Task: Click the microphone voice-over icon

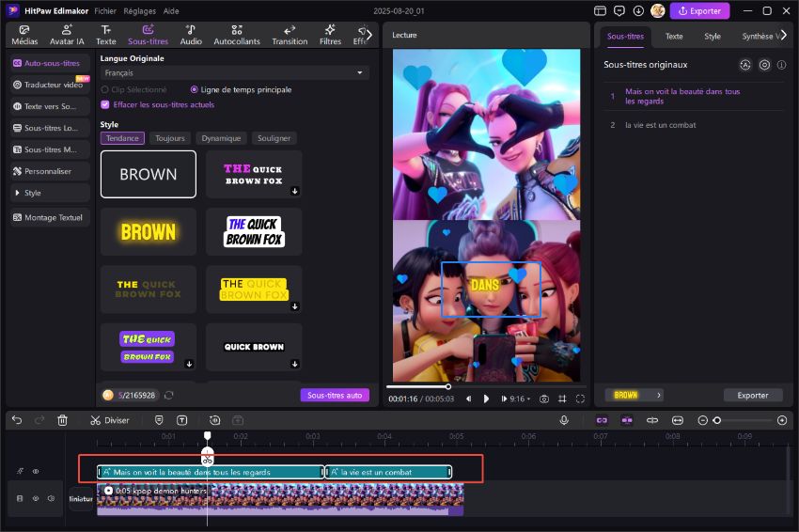Action: click(564, 420)
